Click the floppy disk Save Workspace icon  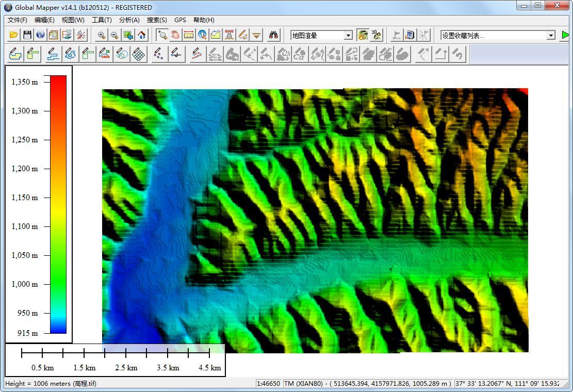tap(27, 35)
